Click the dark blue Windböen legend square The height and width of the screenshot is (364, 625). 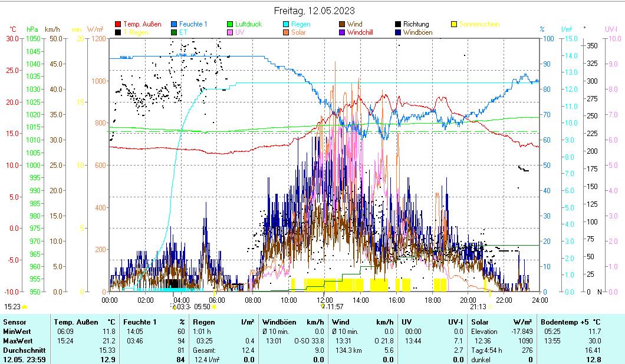pos(399,32)
